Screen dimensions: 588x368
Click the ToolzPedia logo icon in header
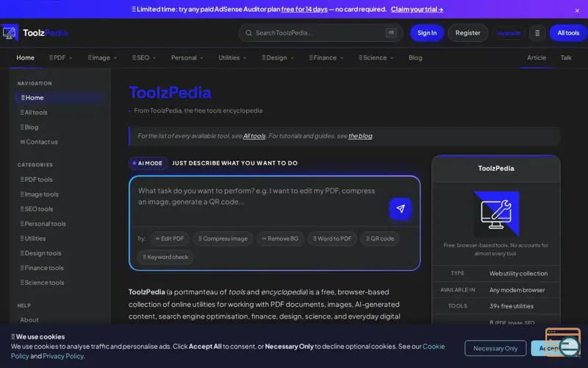pos(10,33)
